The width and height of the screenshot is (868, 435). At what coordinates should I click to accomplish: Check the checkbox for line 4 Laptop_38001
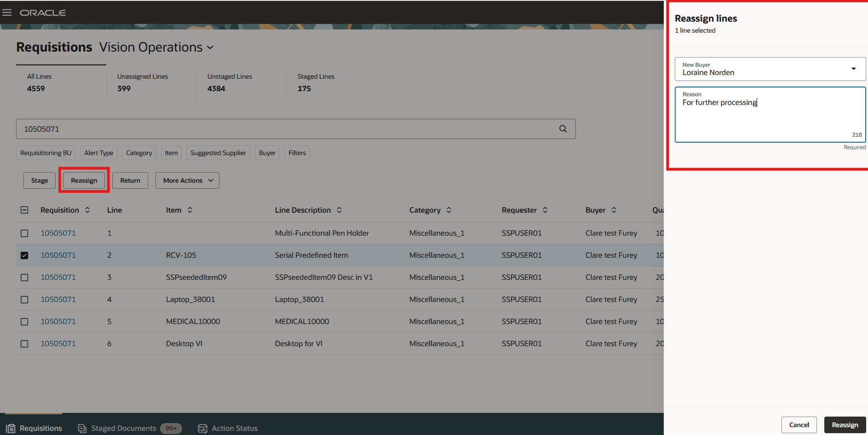(x=24, y=299)
